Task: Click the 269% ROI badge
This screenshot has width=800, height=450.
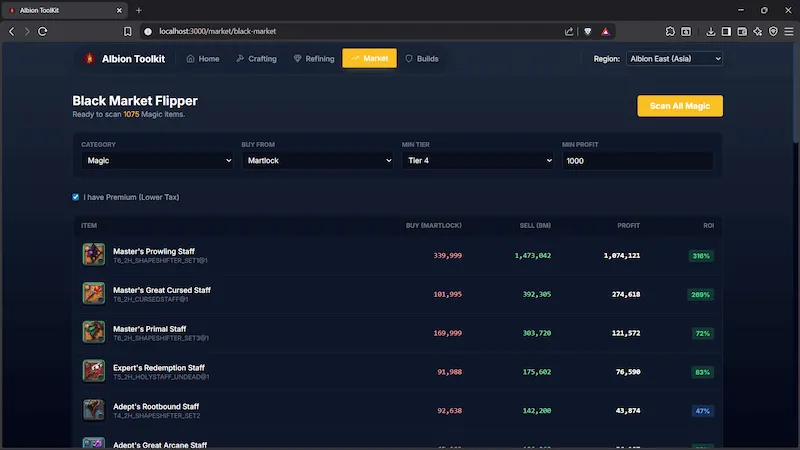Action: click(x=701, y=294)
